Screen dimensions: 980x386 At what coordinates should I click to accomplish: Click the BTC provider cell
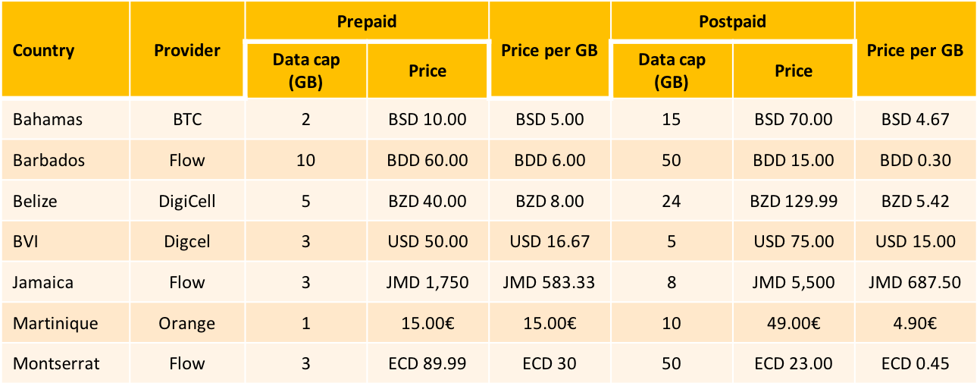click(x=187, y=119)
